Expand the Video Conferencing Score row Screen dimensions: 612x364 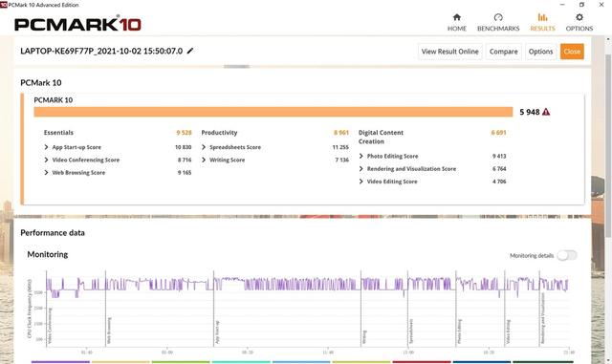[118, 160]
